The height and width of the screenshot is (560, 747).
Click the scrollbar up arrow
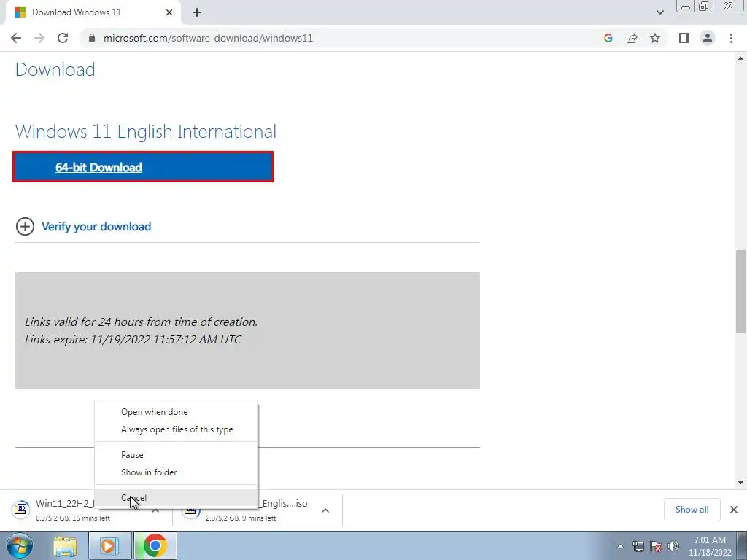pyautogui.click(x=740, y=58)
